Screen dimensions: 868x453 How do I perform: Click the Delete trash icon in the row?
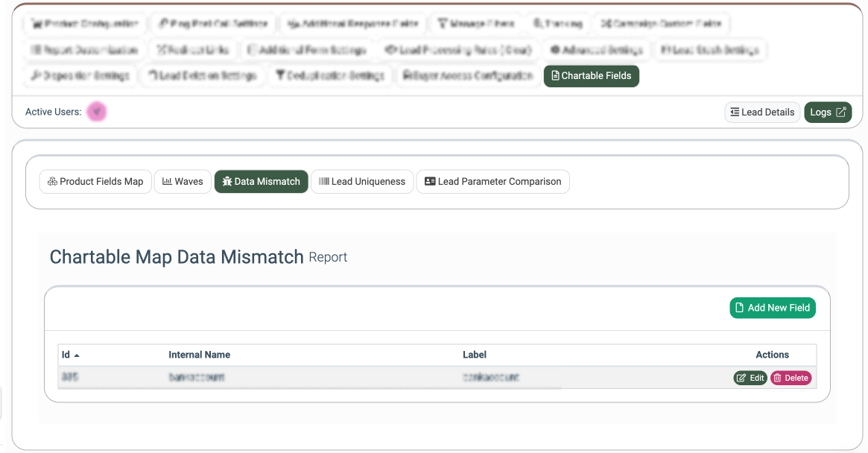(778, 378)
